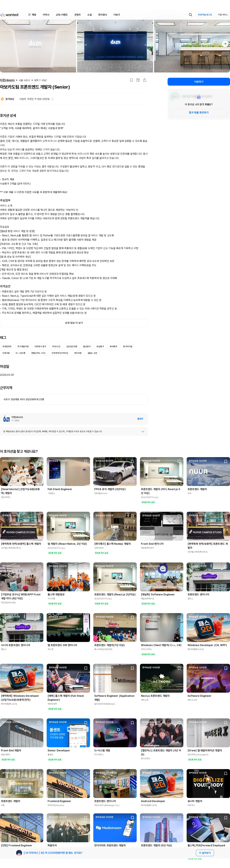Image resolution: width=230 pixels, height=868 pixels.
Task: Bookmark the Senior Developer 폴센트 card
Action: click(x=86, y=723)
